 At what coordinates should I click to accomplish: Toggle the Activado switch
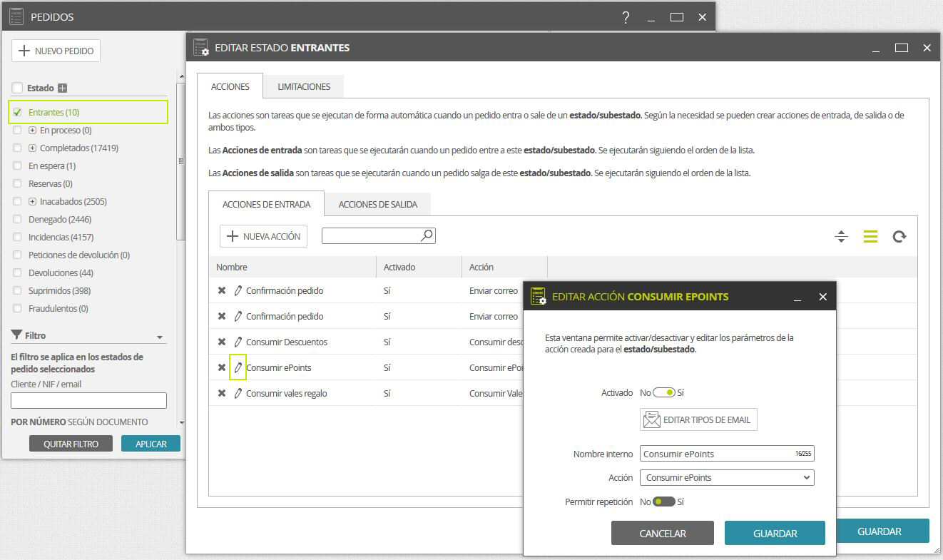coord(663,392)
